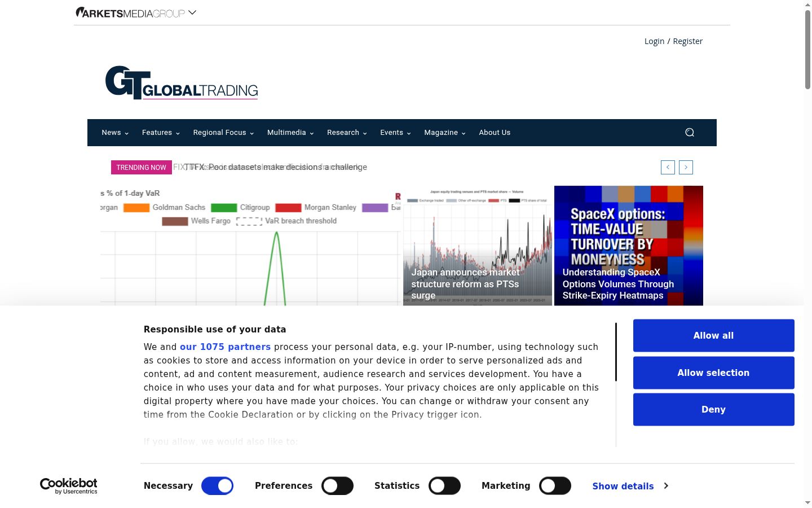The height and width of the screenshot is (508, 812).
Task: Open the Magazine dropdown
Action: [x=445, y=133]
